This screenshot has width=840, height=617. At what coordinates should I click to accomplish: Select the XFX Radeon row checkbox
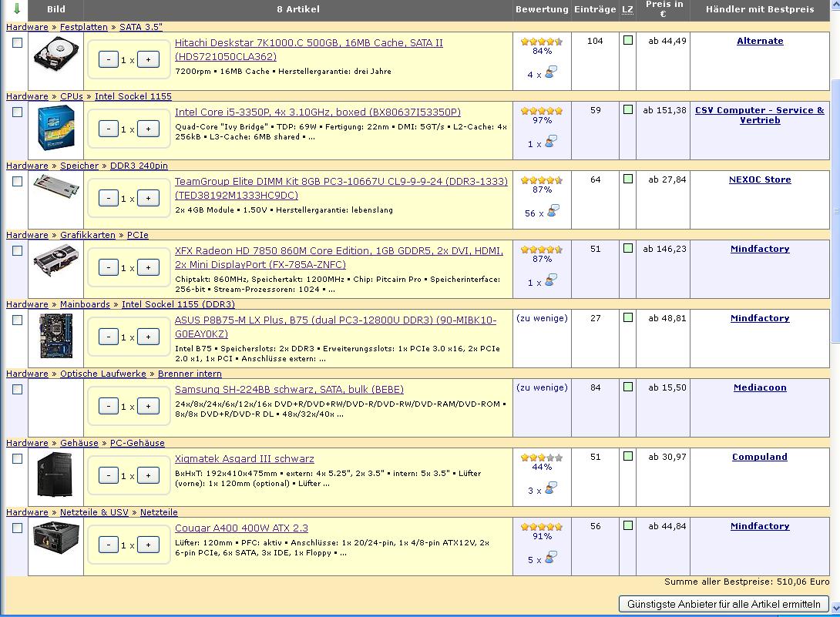point(17,250)
